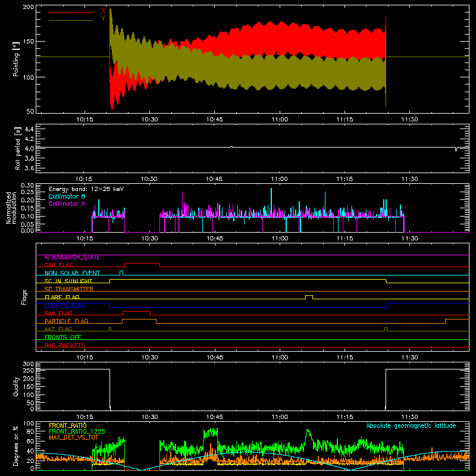Click the 200 tick on Pointing axis
This screenshot has height=476, width=476.
coord(28,7)
